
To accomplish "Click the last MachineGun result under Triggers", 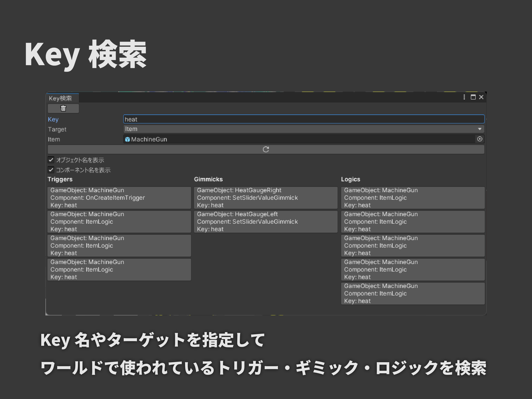I will [119, 269].
